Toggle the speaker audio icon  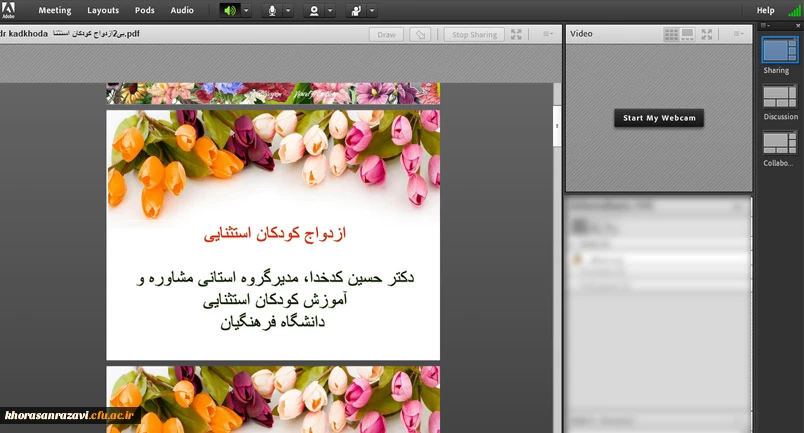pos(230,11)
